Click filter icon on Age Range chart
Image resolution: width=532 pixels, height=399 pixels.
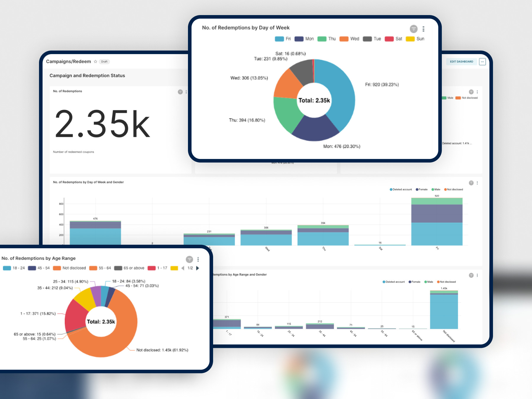coord(189,259)
